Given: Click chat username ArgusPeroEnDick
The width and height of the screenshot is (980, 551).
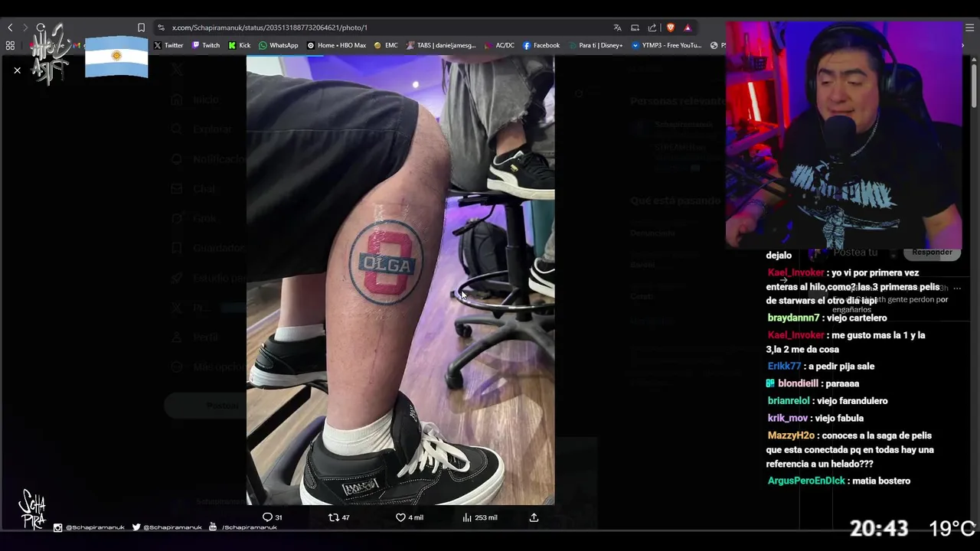Looking at the screenshot, I should point(806,481).
